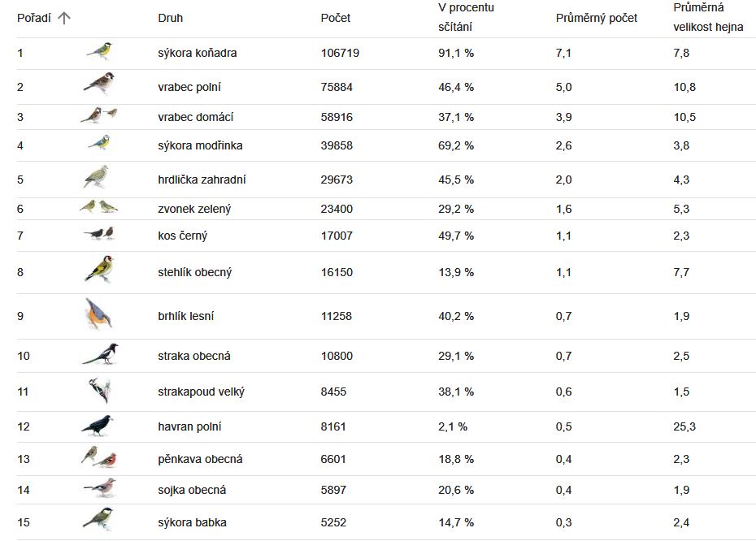Viewport: 756px width, 541px height.
Task: Open the strakapoud velký woodpecker image
Action: [100, 390]
